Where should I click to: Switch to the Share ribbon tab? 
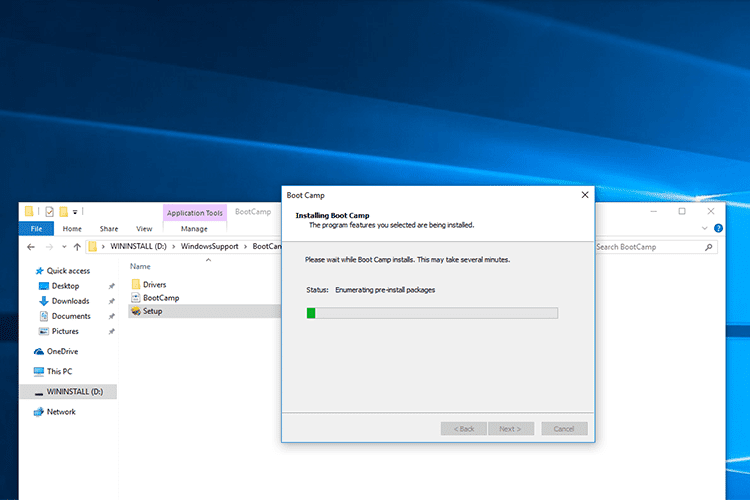(109, 229)
